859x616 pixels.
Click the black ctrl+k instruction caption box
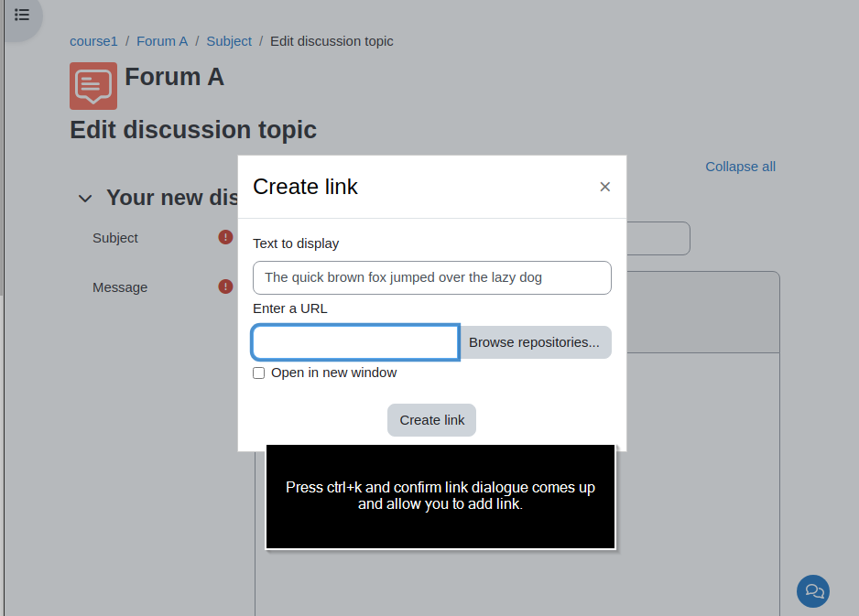(440, 496)
